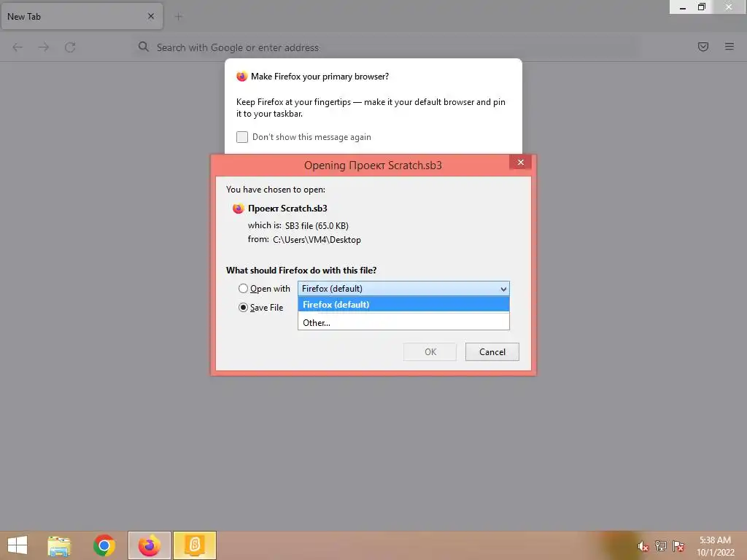Collapse the Firefox (default) application combo box
The width and height of the screenshot is (747, 560).
(x=403, y=289)
